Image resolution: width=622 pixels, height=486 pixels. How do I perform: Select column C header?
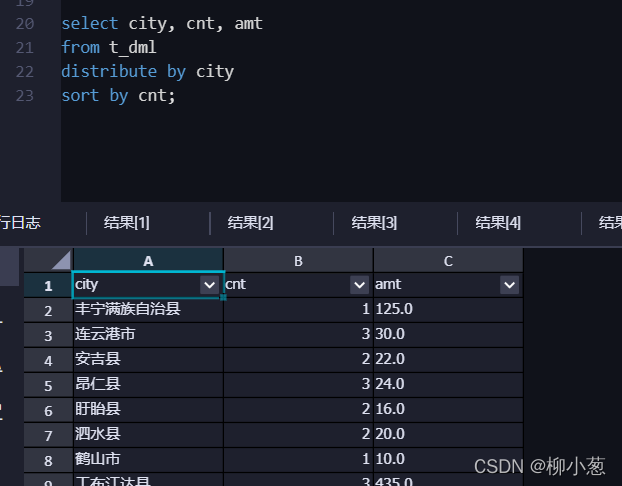tap(448, 261)
